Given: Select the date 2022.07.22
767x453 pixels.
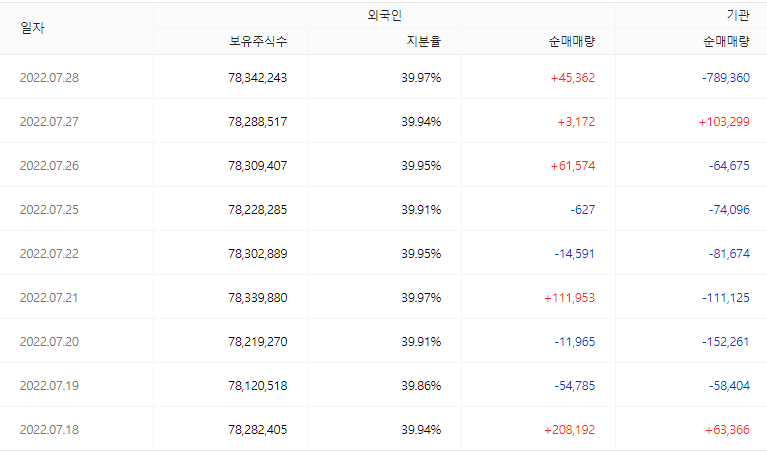Looking at the screenshot, I should pyautogui.click(x=49, y=254).
